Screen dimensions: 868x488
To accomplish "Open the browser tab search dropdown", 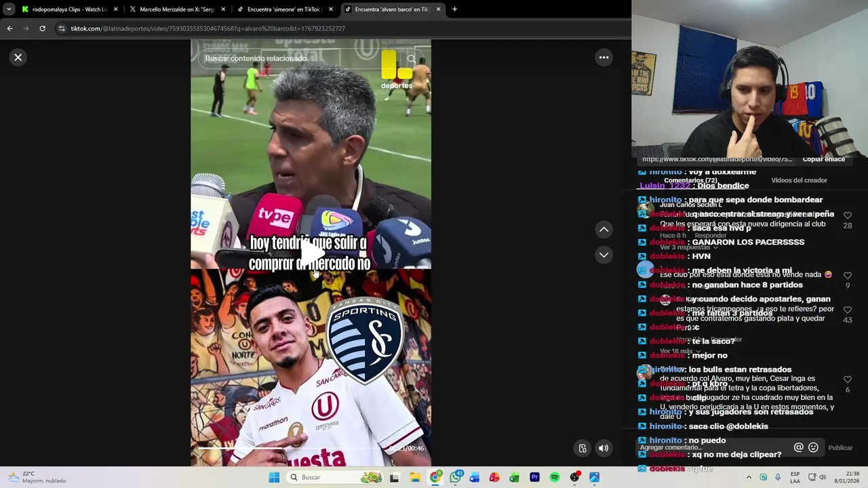I will 9,9.
